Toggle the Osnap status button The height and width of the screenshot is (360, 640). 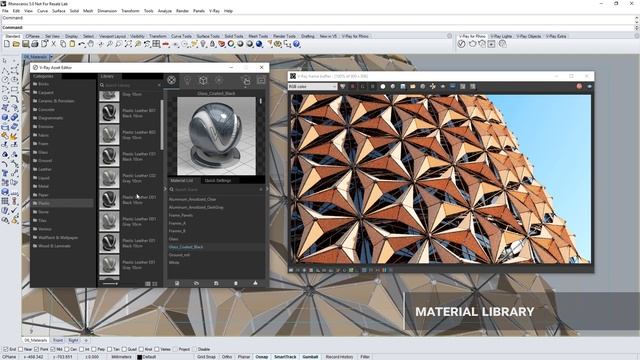click(x=262, y=357)
